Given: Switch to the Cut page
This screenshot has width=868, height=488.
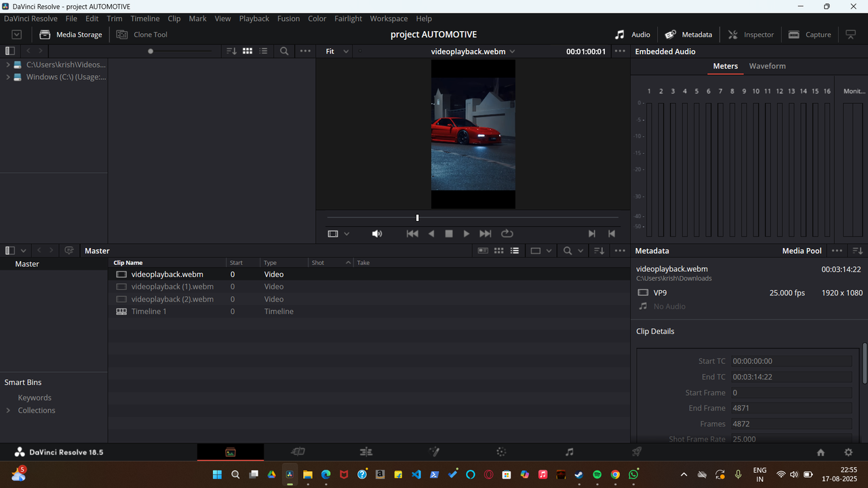Looking at the screenshot, I should [x=298, y=451].
